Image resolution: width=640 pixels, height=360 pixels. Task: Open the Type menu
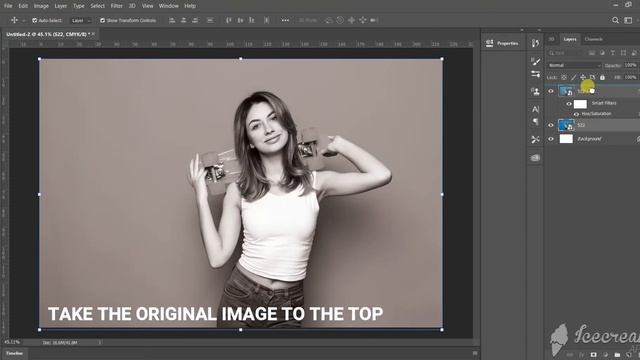pyautogui.click(x=78, y=6)
